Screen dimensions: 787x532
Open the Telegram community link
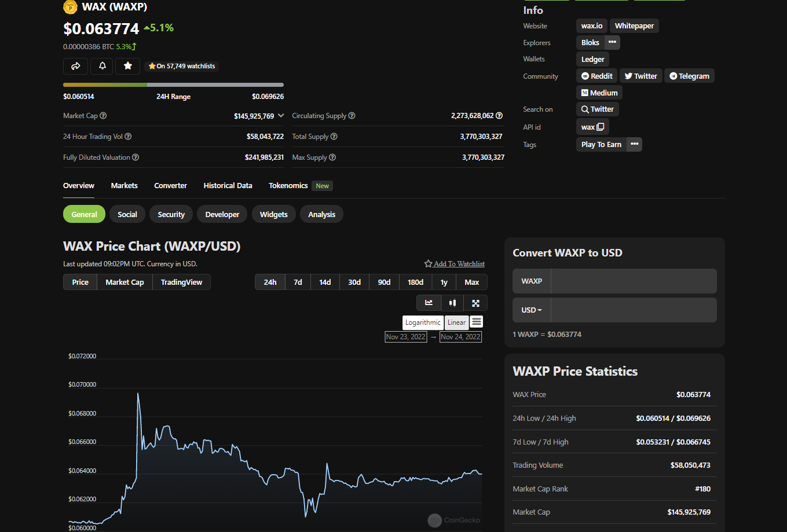click(689, 76)
